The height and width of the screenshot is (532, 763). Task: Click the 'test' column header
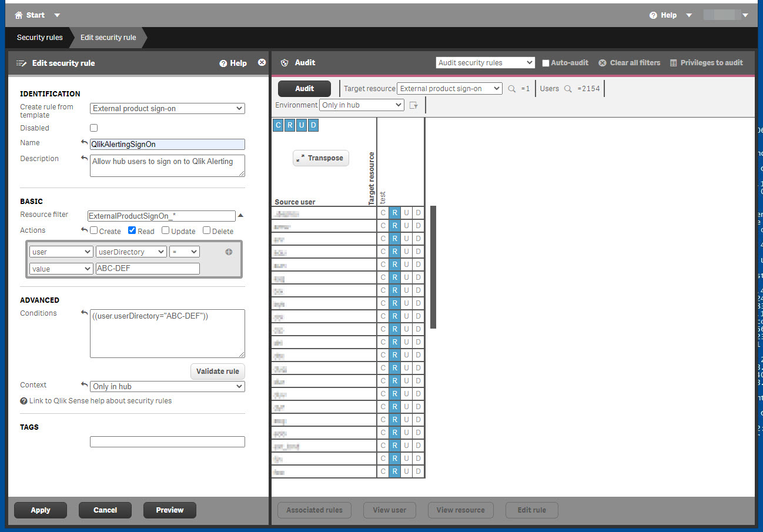383,198
